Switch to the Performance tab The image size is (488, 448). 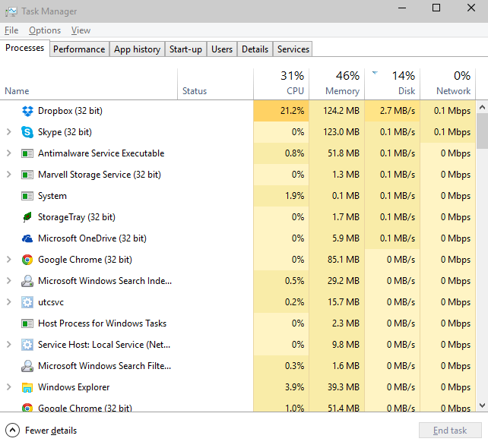tap(79, 49)
